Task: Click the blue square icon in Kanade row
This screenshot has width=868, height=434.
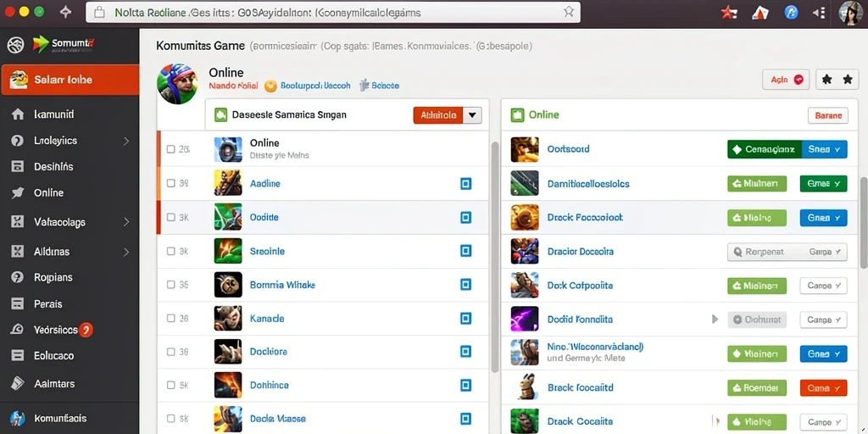Action: coord(466,319)
